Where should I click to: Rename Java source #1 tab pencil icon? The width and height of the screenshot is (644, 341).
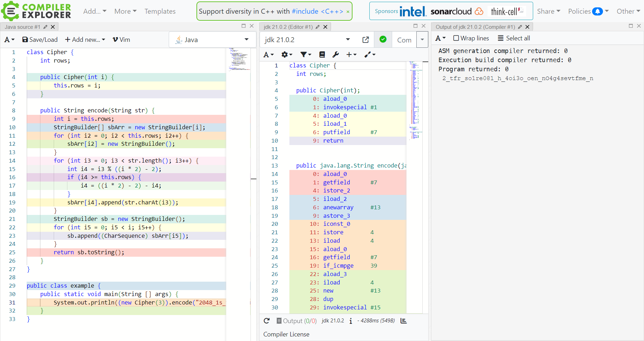coord(45,27)
